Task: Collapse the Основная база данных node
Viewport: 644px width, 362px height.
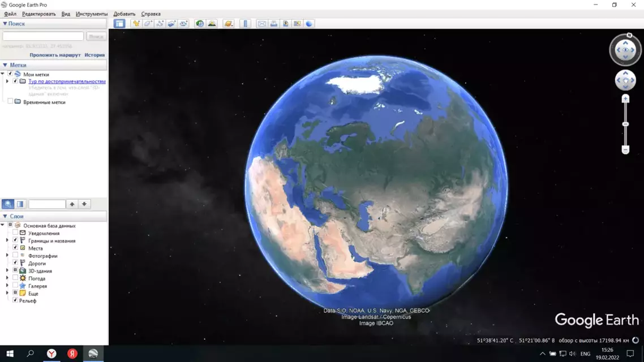Action: click(3, 225)
